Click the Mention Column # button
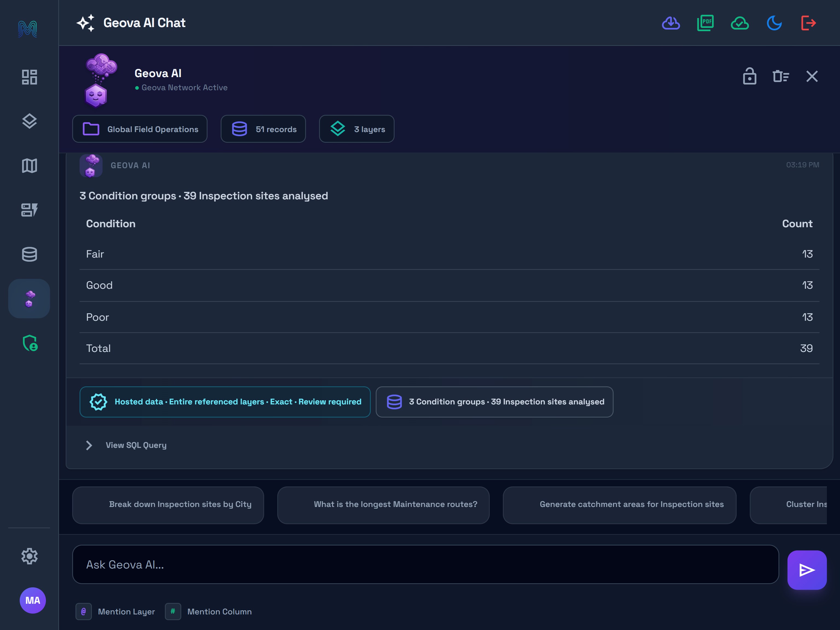840x630 pixels. [208, 612]
